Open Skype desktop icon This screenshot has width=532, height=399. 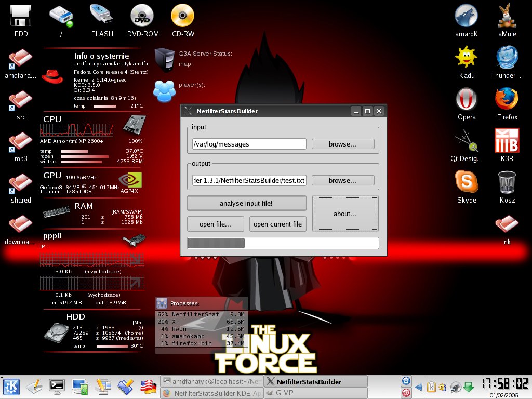[x=466, y=182]
